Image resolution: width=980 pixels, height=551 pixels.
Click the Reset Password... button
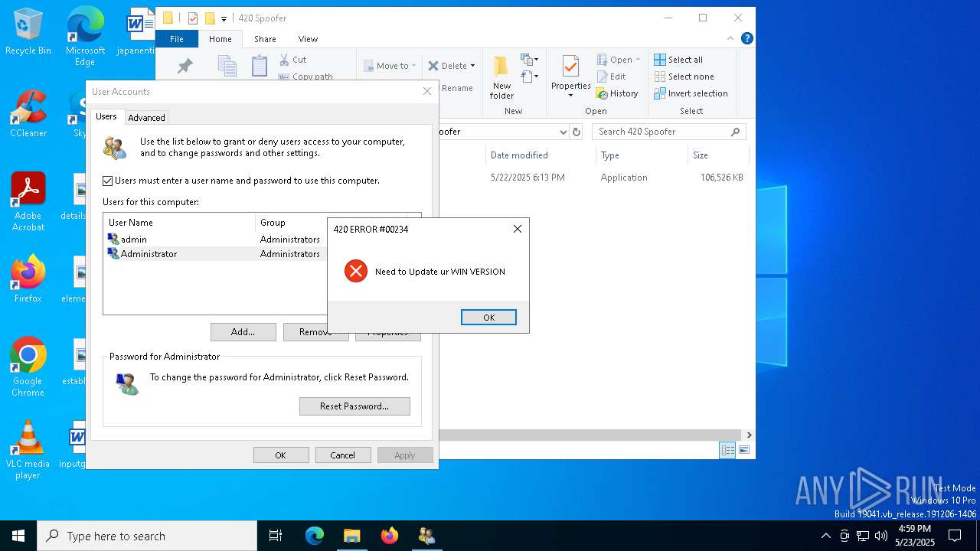(x=354, y=406)
